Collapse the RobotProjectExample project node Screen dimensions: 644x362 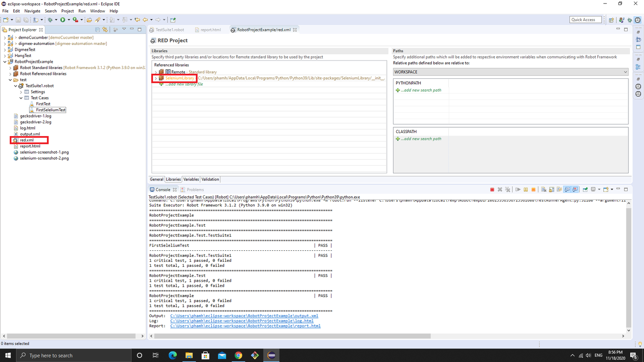tap(5, 62)
